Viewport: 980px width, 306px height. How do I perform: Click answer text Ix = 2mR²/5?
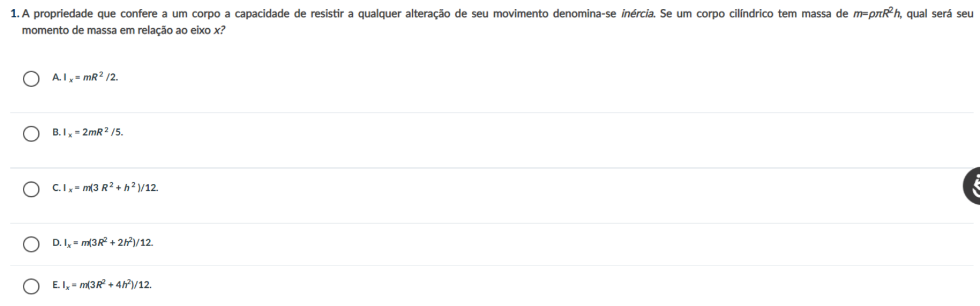coord(92,133)
